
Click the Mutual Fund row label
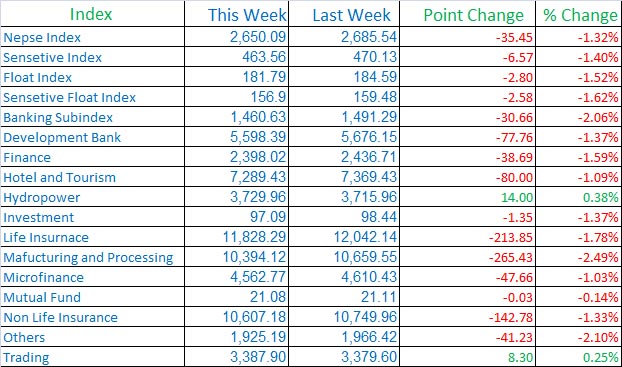[x=42, y=297]
